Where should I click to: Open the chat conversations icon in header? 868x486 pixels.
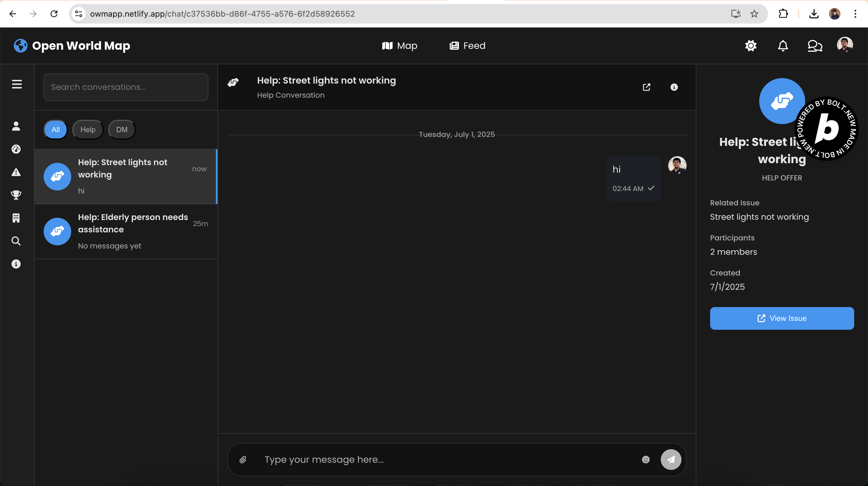pyautogui.click(x=815, y=46)
